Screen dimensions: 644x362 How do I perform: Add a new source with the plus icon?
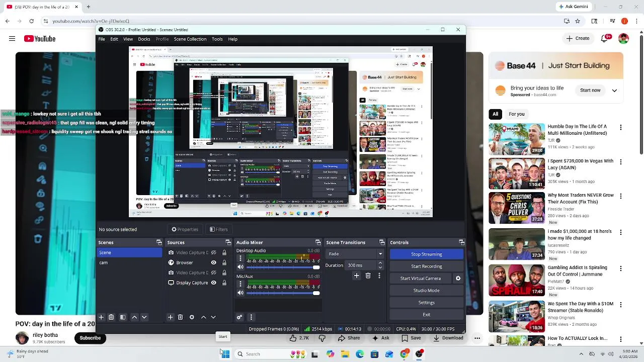170,317
